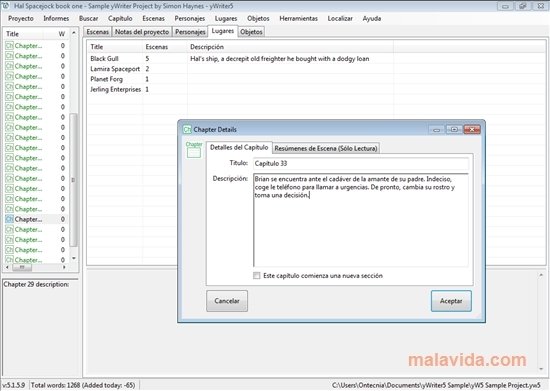The height and width of the screenshot is (391, 550).
Task: Click the Title header in chapter list
Action: click(x=24, y=34)
